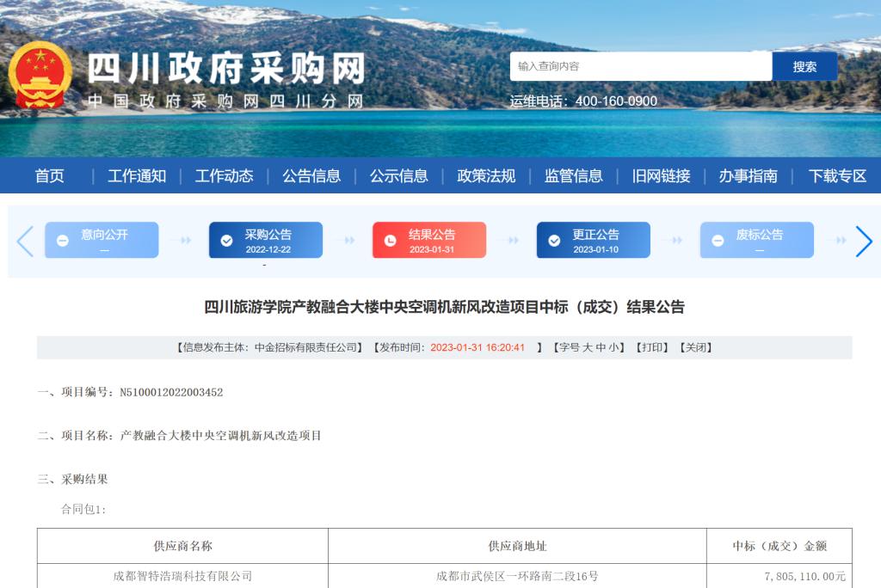
Task: Open 办事指南 navigation item
Action: pos(749,175)
